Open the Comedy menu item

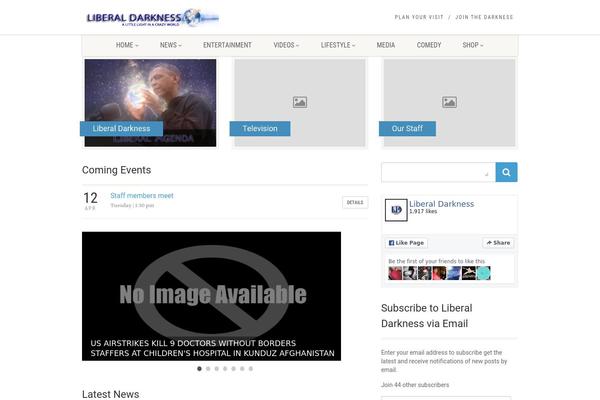(x=429, y=45)
